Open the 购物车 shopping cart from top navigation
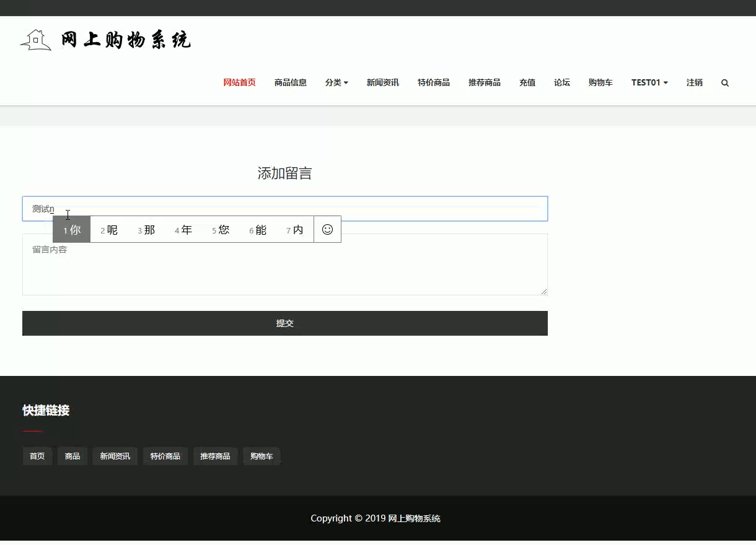Screen dimensions: 756x545 coord(600,82)
